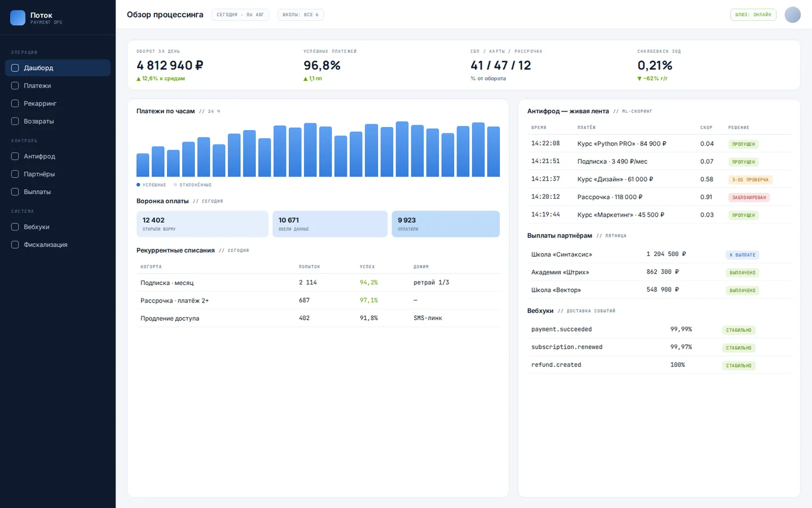Select the Школа «Вектор» payout row
This screenshot has height=508, width=812.
tap(659, 290)
